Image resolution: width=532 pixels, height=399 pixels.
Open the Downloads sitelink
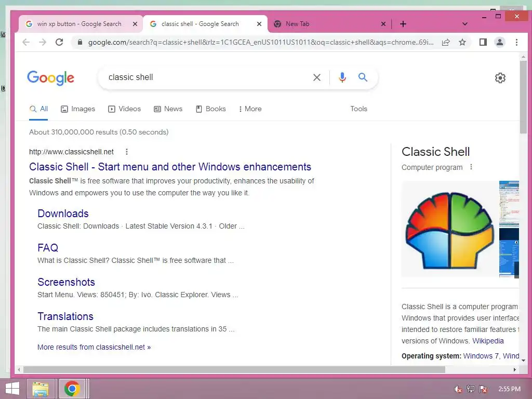point(63,214)
